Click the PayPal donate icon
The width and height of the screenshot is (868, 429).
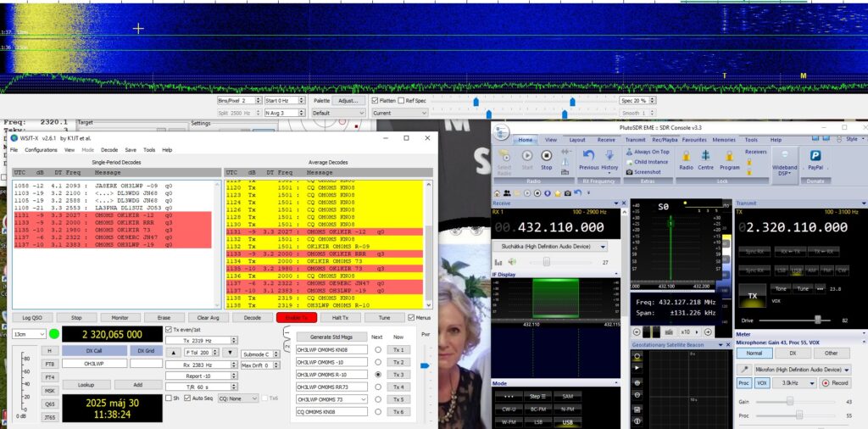coord(815,155)
